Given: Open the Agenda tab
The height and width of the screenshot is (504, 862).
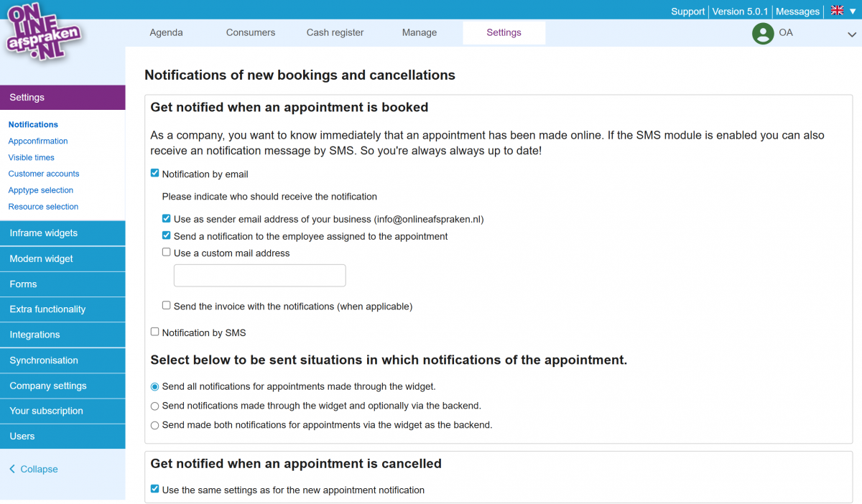Looking at the screenshot, I should click(166, 32).
